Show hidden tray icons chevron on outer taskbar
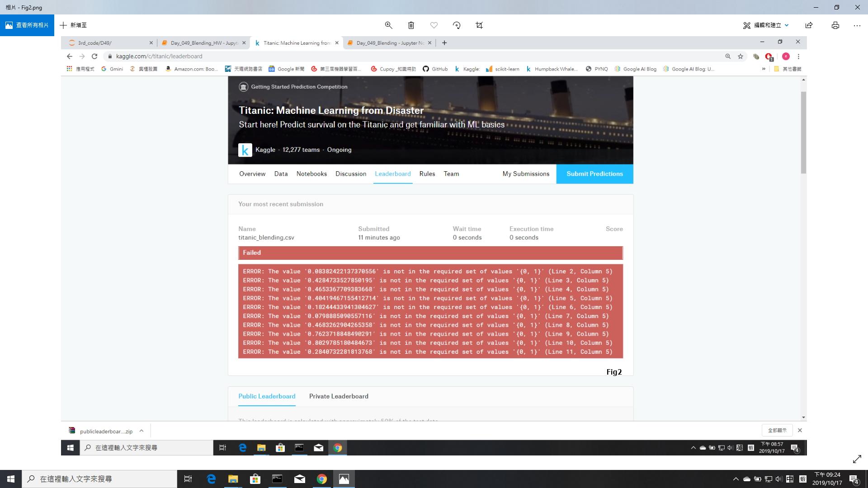Image resolution: width=868 pixels, height=488 pixels. click(x=736, y=479)
